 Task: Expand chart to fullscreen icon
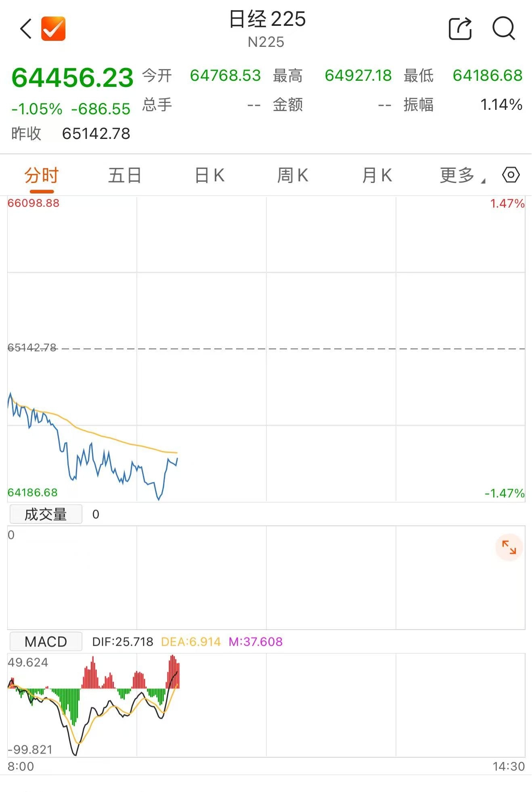[509, 548]
